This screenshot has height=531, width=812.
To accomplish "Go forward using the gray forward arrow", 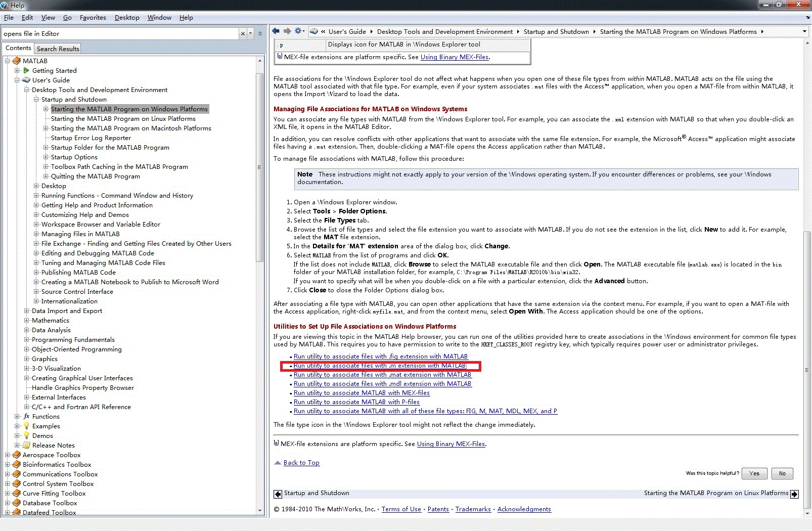I will click(287, 31).
